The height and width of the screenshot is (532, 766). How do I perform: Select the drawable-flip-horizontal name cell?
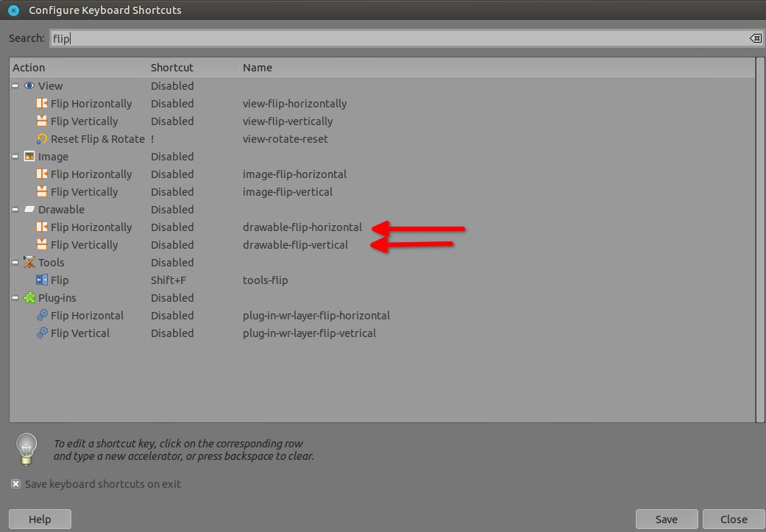(x=302, y=227)
